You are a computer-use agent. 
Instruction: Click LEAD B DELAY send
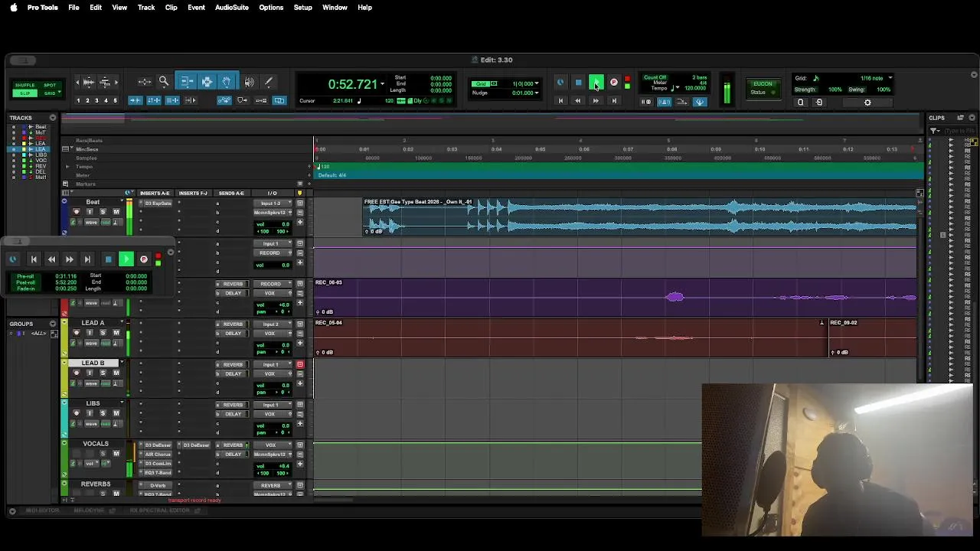point(233,374)
